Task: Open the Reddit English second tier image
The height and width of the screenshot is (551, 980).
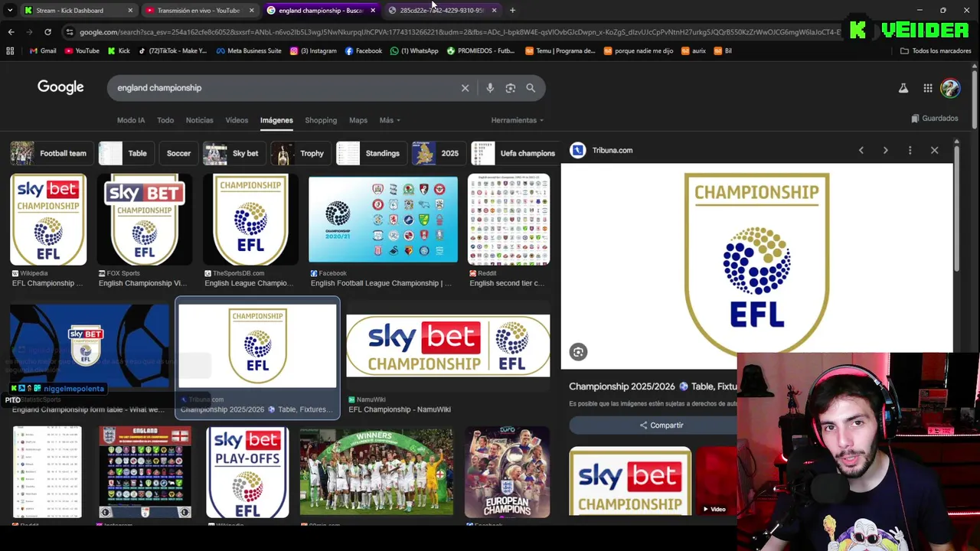Action: [508, 220]
